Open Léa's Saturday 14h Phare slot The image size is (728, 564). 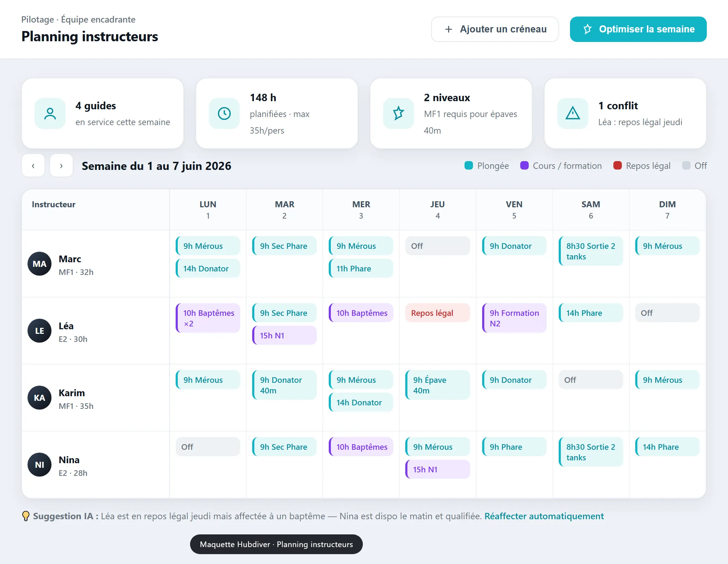(591, 313)
